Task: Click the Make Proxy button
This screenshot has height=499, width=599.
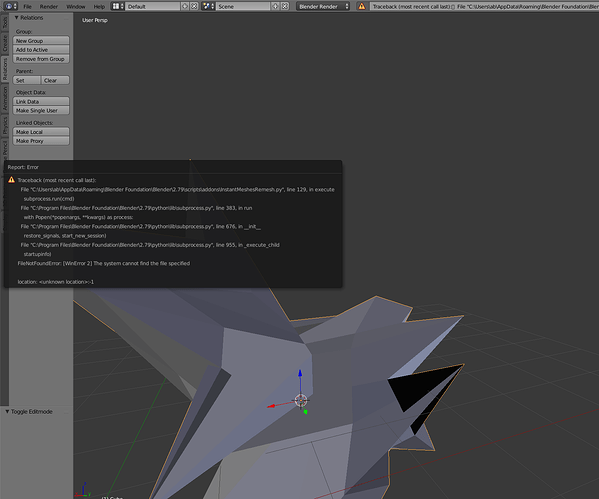Action: (x=41, y=141)
